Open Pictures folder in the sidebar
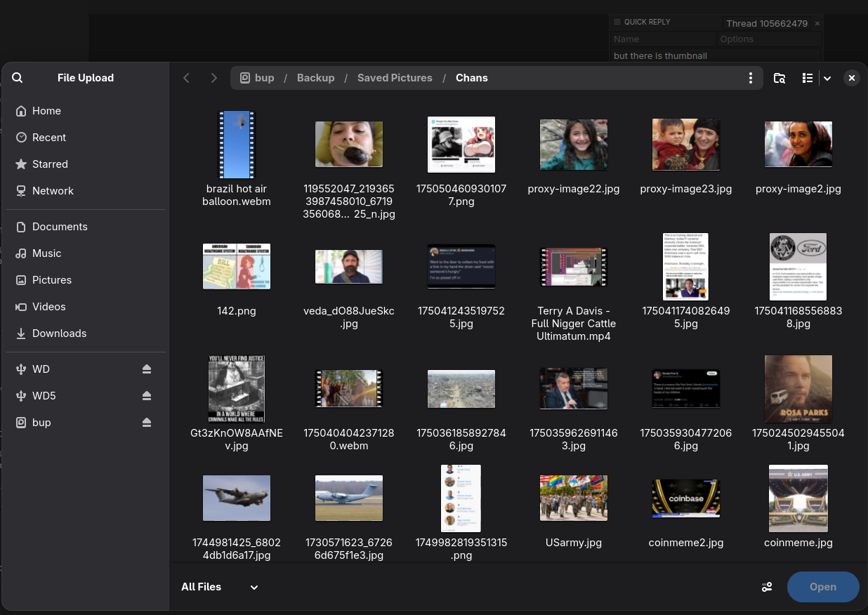Image resolution: width=868 pixels, height=615 pixels. (x=86, y=280)
